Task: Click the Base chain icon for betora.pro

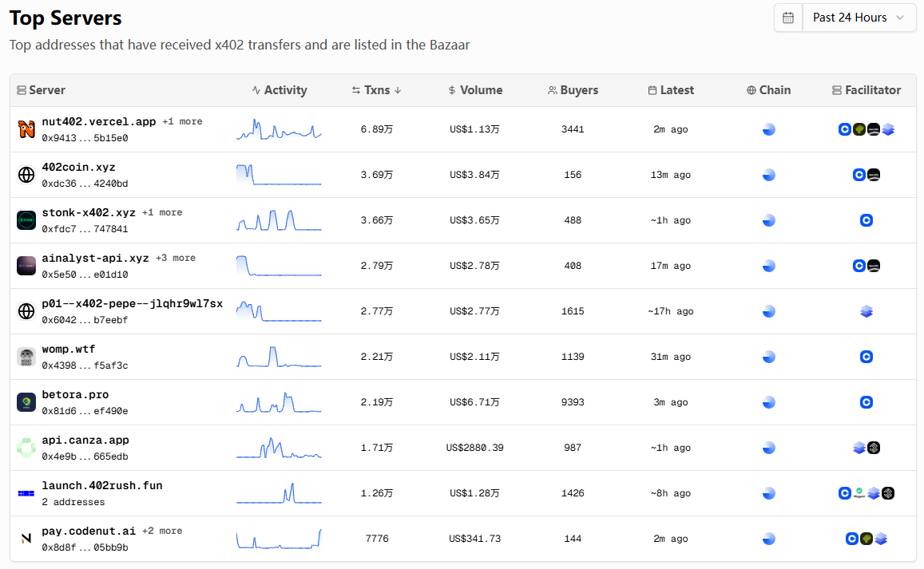Action: coord(768,402)
